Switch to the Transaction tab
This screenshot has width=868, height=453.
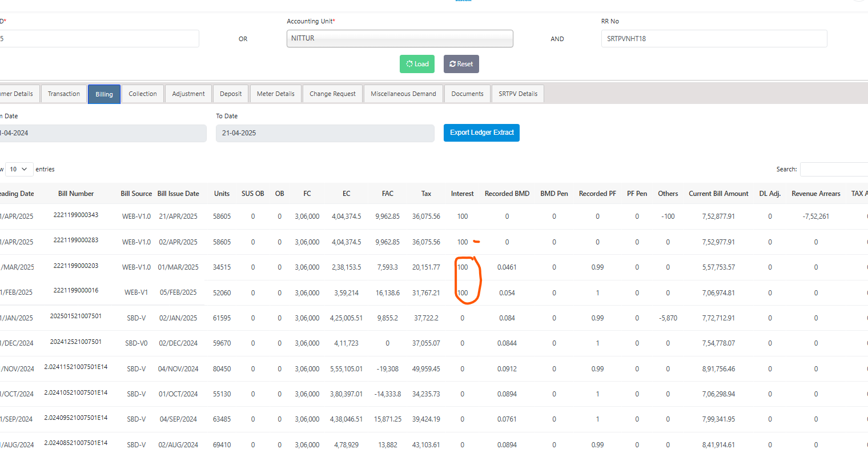tap(64, 94)
